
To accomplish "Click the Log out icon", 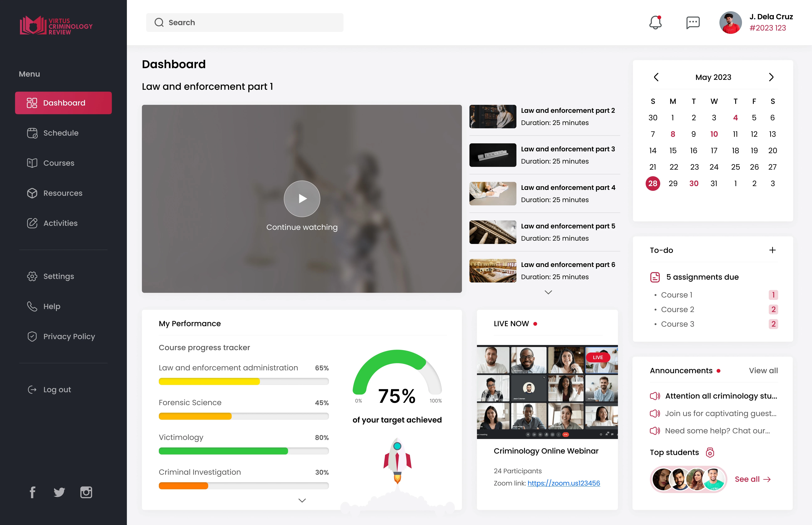I will point(32,389).
